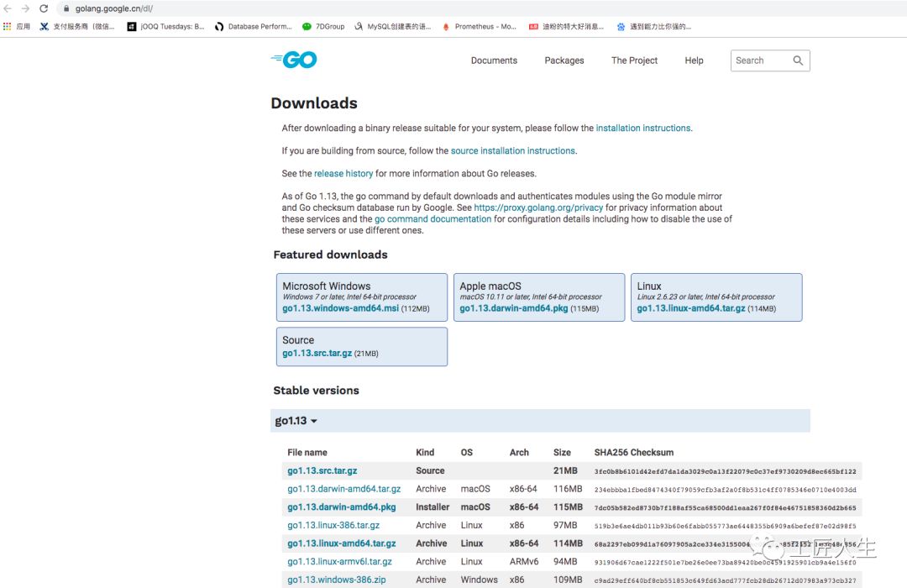907x588 pixels.
Task: Open the MySQL bookmark
Action: [393, 27]
